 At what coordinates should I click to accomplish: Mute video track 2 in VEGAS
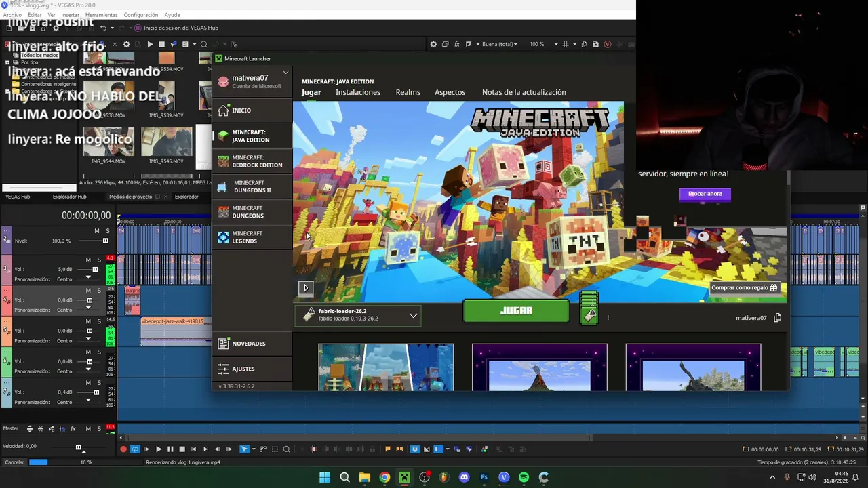pos(96,231)
